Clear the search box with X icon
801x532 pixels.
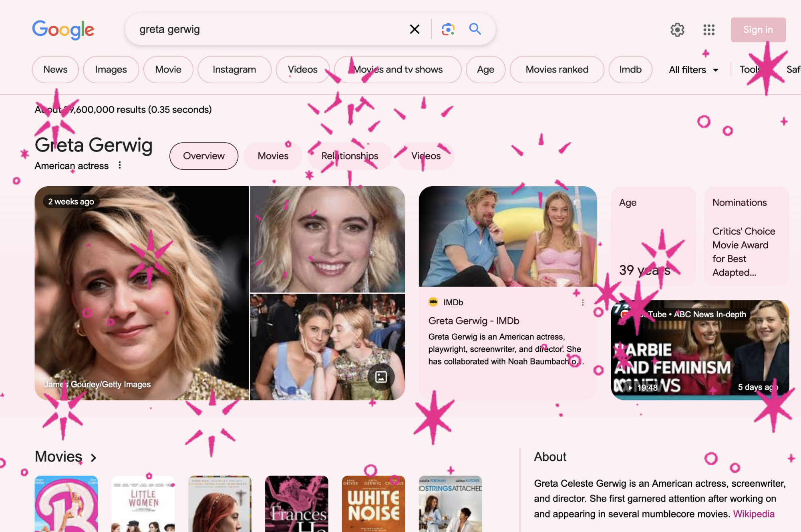(x=415, y=29)
